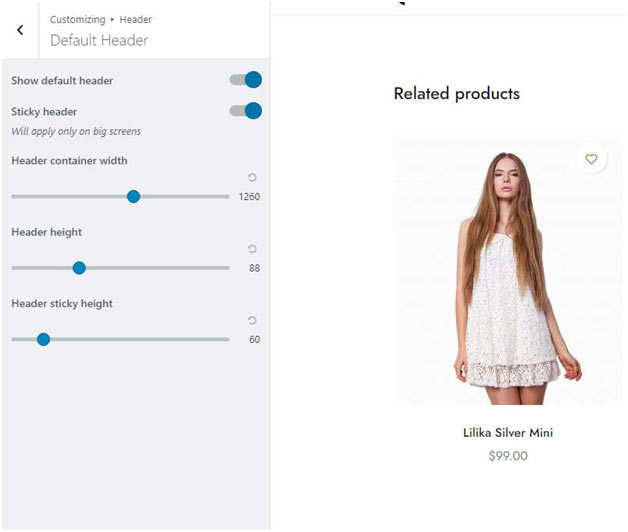Click the Header height value 88
Viewport: 628px width, 532px height.
point(254,268)
